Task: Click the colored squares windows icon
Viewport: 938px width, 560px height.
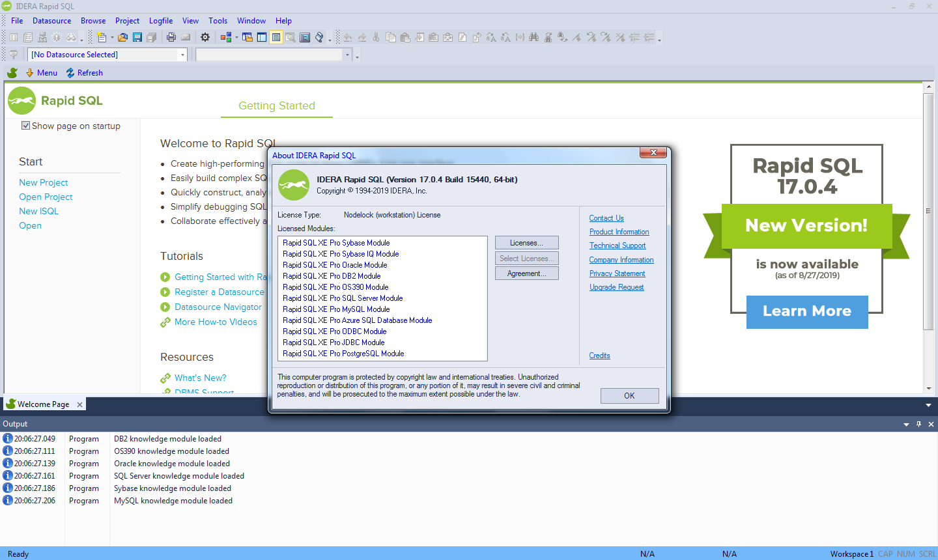Action: 226,37
